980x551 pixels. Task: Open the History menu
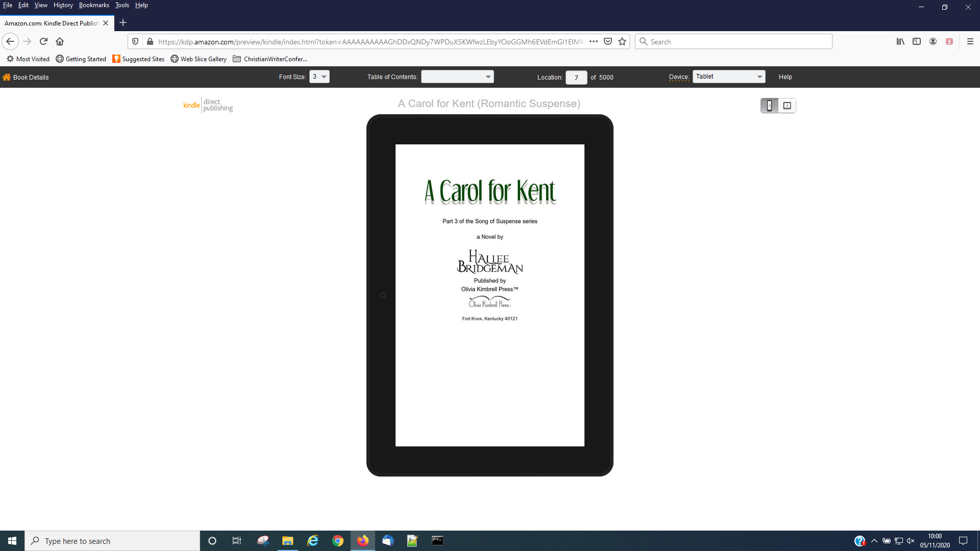tap(63, 5)
